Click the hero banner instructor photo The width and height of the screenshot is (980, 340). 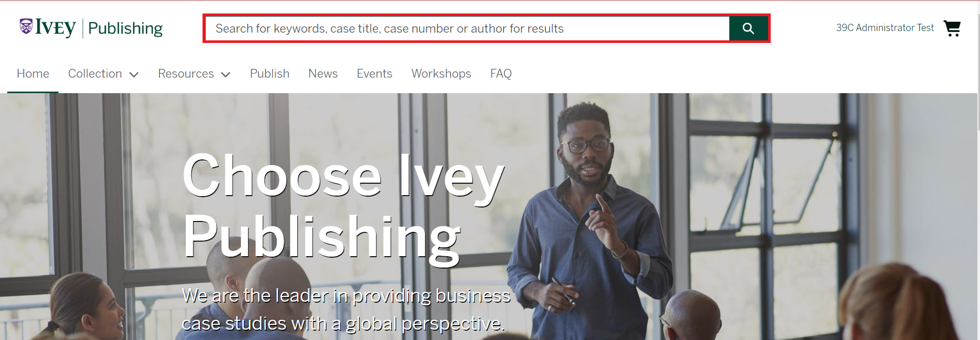pos(590,217)
